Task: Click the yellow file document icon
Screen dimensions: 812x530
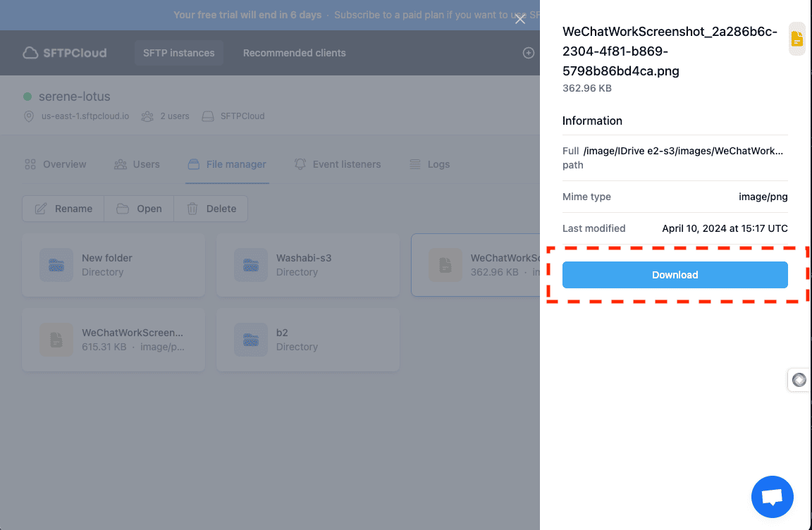Action: pyautogui.click(x=797, y=39)
